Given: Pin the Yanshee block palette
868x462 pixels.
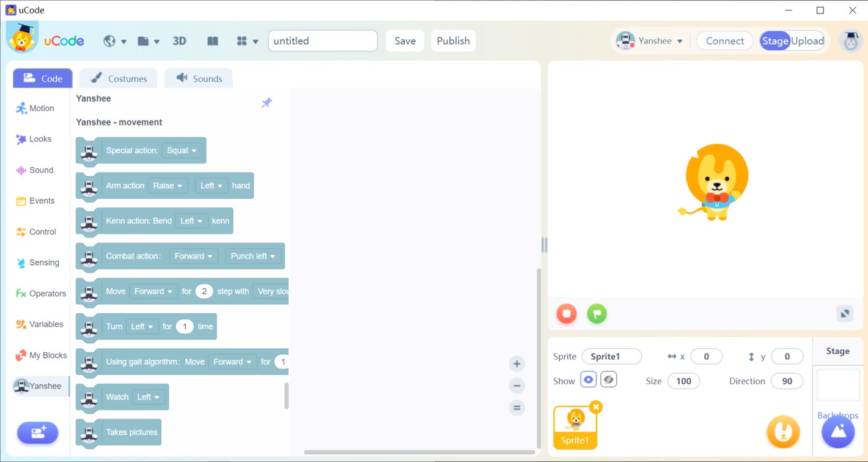Looking at the screenshot, I should click(267, 103).
